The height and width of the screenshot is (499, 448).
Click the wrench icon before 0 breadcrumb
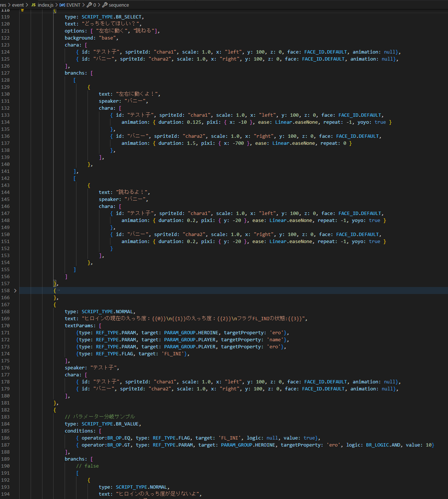pyautogui.click(x=89, y=5)
